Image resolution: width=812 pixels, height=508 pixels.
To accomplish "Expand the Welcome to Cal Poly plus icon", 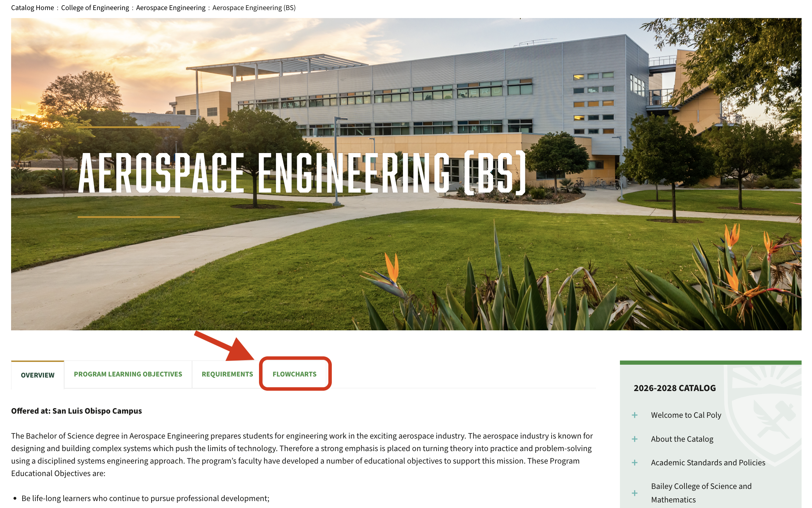I will click(634, 415).
